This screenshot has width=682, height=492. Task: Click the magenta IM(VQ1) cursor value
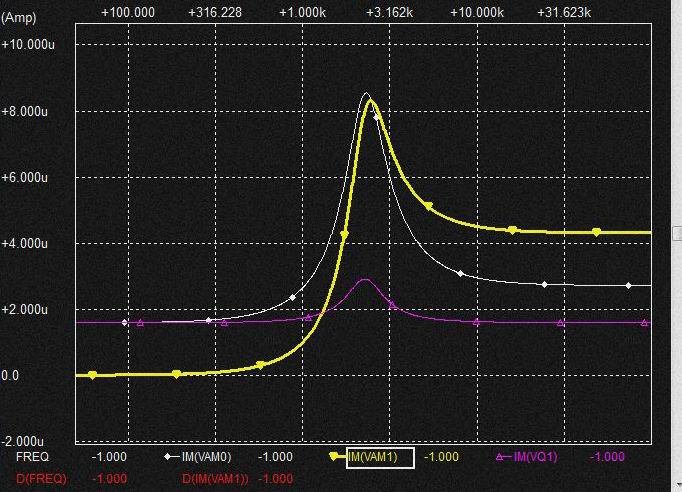(607, 457)
